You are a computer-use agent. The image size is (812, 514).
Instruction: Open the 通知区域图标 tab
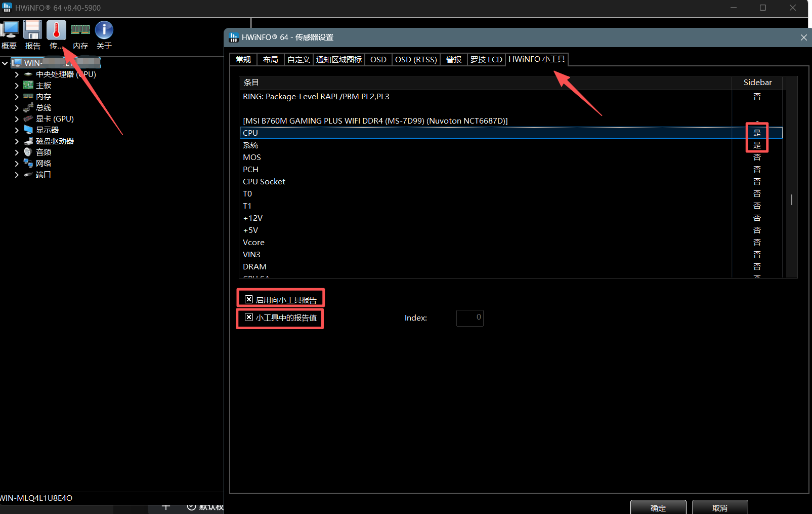339,60
